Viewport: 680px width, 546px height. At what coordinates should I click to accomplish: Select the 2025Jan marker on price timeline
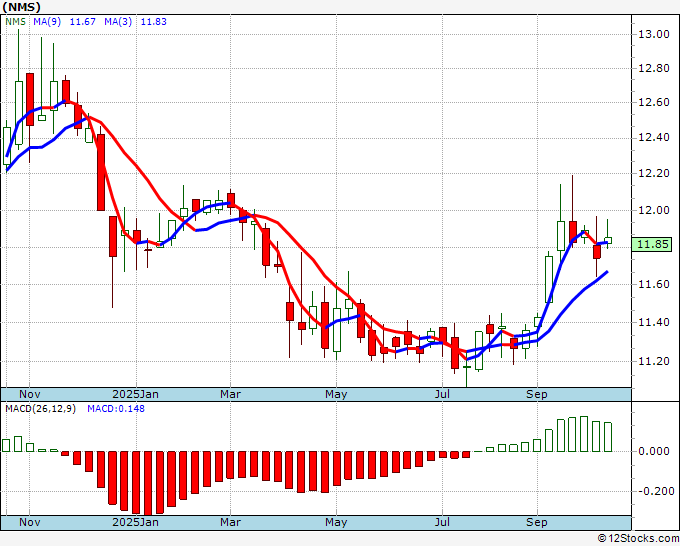pos(135,394)
